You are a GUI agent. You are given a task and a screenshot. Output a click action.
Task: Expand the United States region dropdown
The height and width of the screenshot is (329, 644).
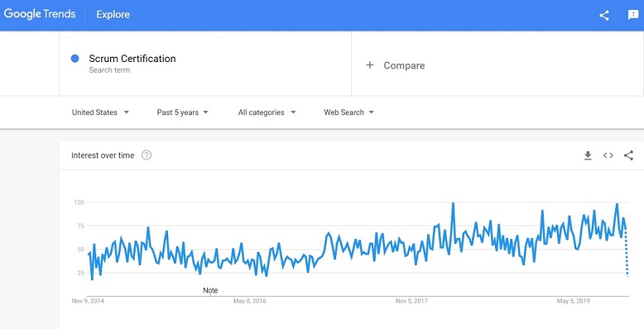point(101,112)
